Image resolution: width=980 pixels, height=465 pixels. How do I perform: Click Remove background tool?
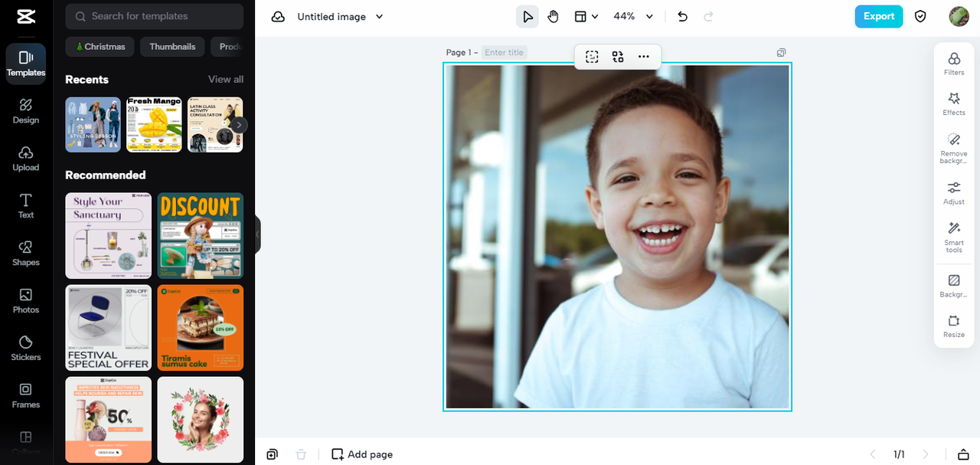[954, 148]
